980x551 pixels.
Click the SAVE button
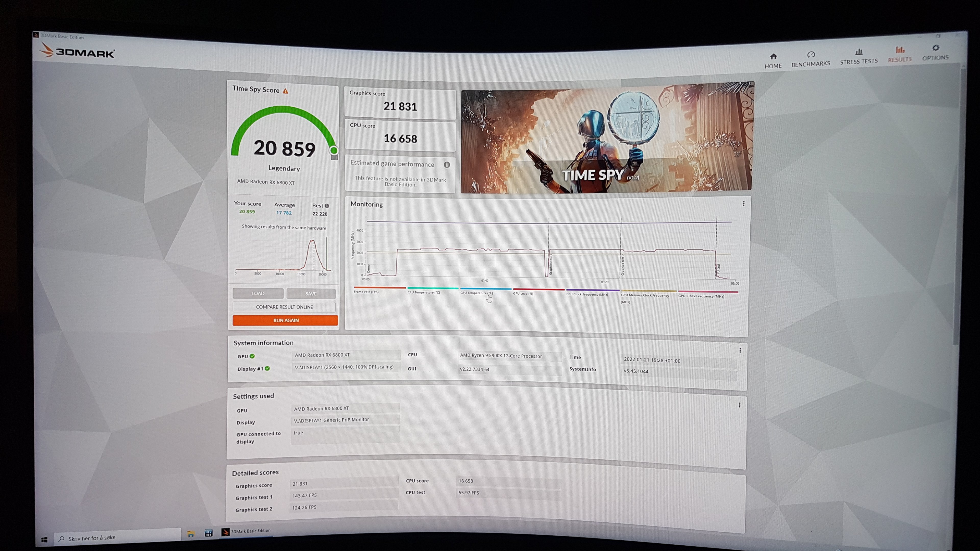point(311,294)
